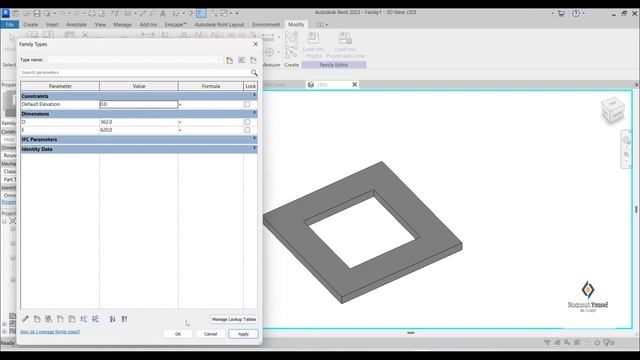640x360 pixels.
Task: Click the Revit application logo icon
Action: (5, 13)
